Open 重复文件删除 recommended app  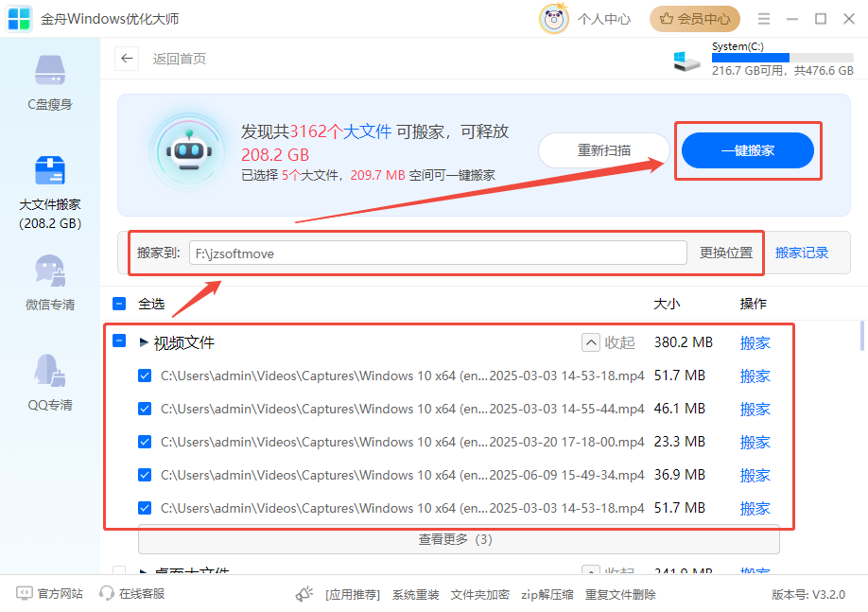(620, 594)
